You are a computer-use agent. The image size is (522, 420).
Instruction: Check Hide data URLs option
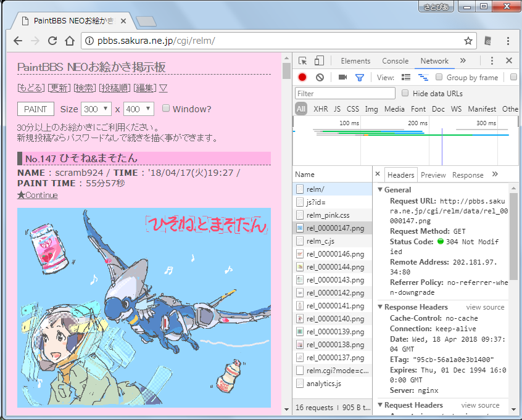tap(405, 93)
